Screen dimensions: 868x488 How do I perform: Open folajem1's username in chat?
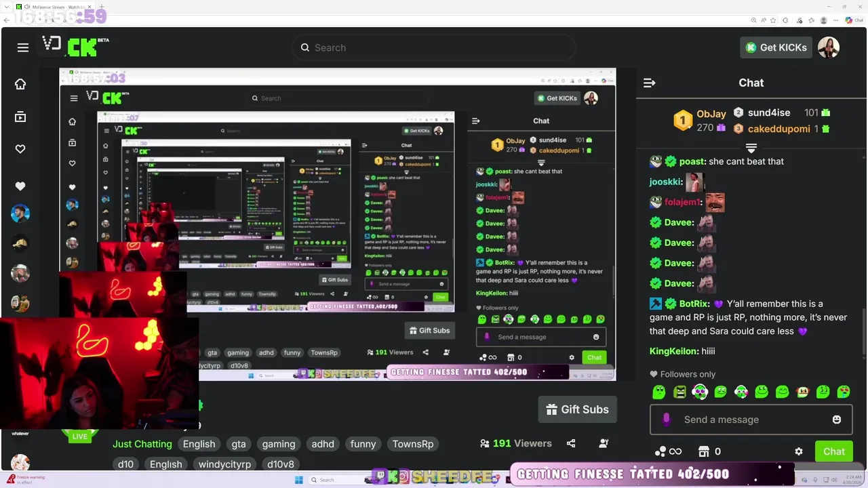pos(684,202)
